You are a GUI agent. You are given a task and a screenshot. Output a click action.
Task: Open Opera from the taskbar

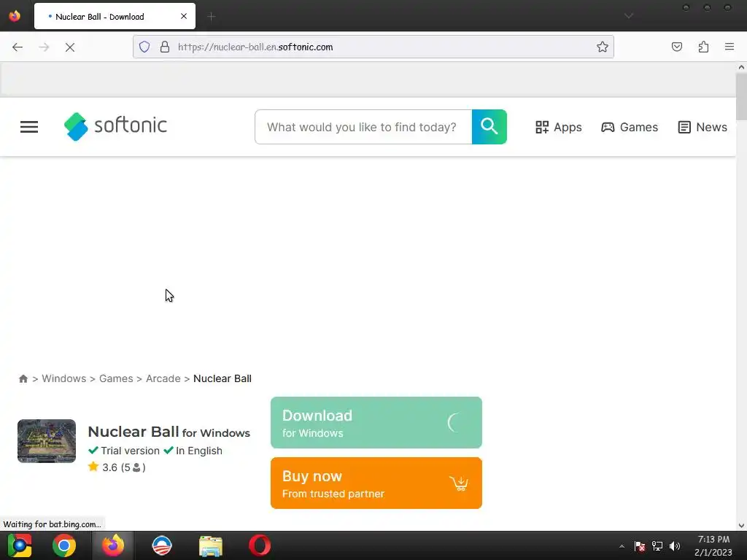pyautogui.click(x=260, y=545)
